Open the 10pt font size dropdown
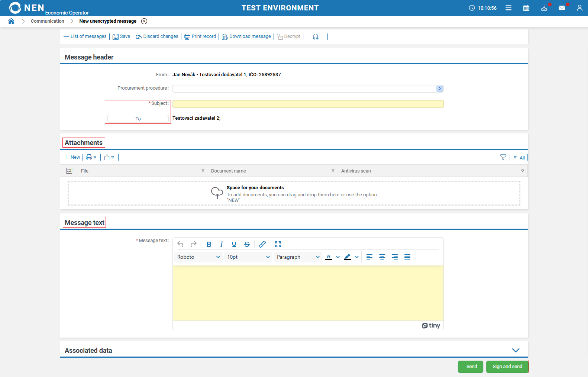Image resolution: width=588 pixels, height=377 pixels. click(248, 257)
